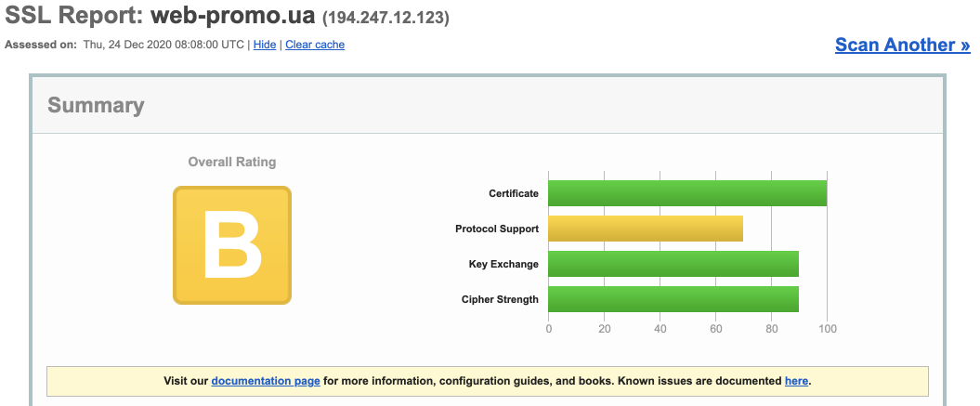Click the Certificate chart label
The image size is (980, 406).
coord(514,193)
